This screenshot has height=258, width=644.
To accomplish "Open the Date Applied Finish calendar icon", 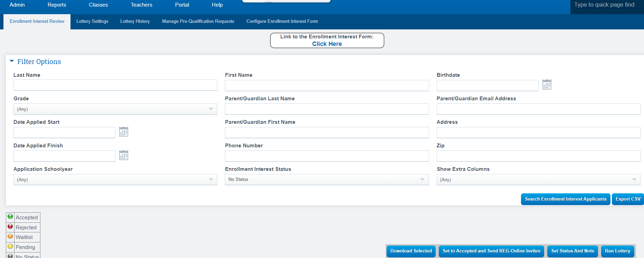I will [x=124, y=155].
